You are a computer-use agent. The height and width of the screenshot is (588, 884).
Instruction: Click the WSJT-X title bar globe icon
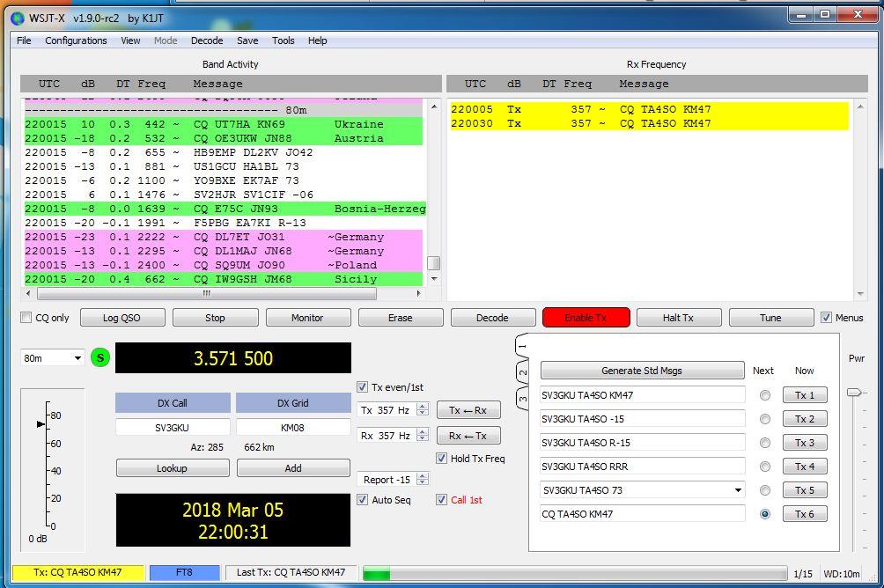pos(18,18)
